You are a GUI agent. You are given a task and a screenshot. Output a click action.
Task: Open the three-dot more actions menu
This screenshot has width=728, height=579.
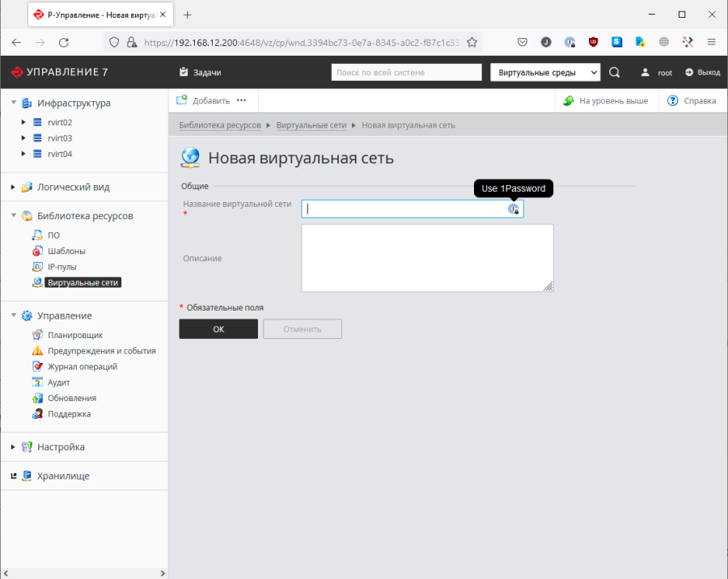coord(241,101)
